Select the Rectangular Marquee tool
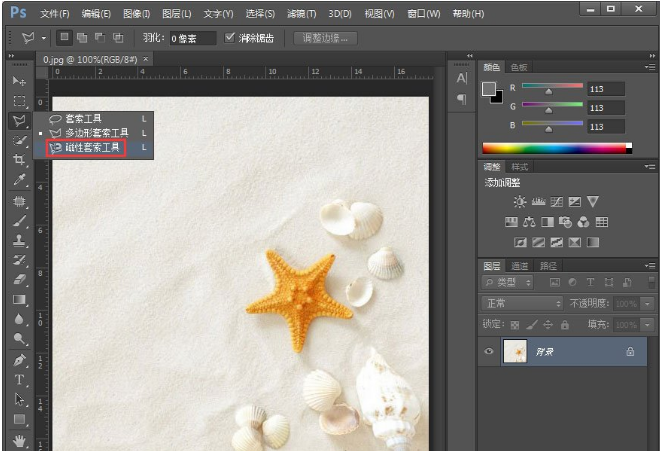The height and width of the screenshot is (451, 660). pos(19,101)
